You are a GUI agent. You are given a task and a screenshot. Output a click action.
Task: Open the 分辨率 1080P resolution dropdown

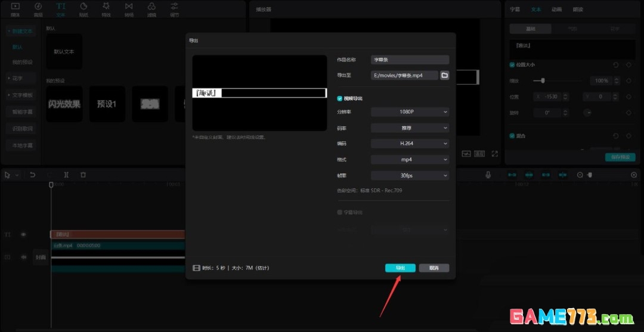(x=410, y=111)
